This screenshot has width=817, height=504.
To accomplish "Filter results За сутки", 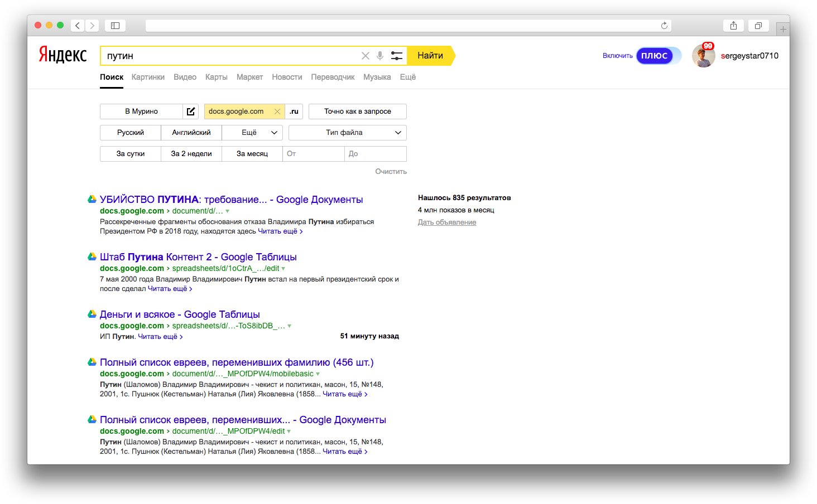I will [131, 154].
